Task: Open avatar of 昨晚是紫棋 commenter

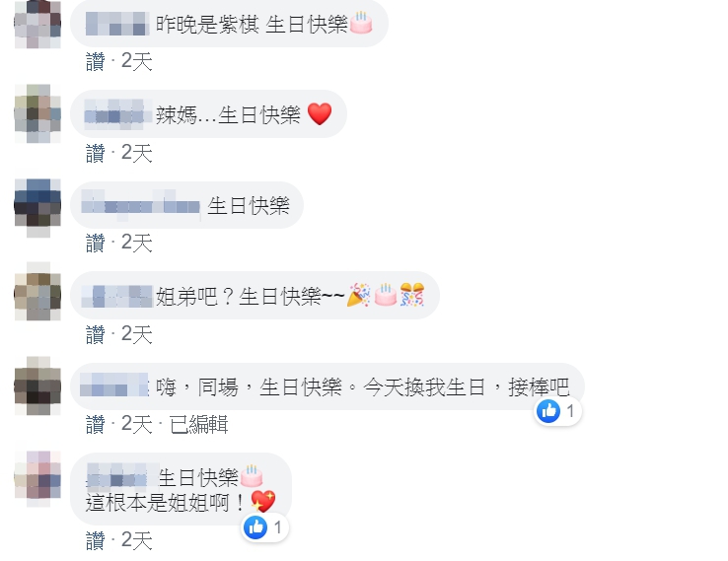Action: click(37, 24)
